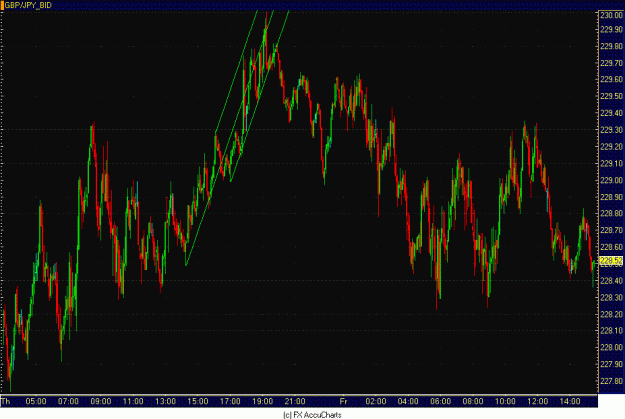Click the 229.50 price axis label
625x419 pixels.
tap(611, 96)
